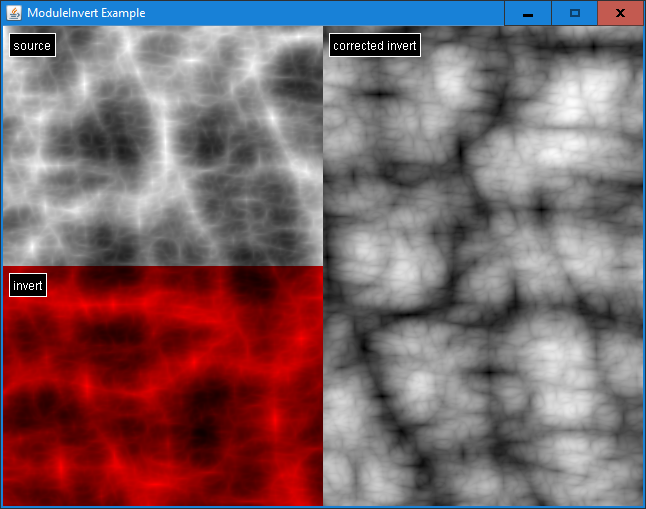This screenshot has width=646, height=509.
Task: Minimize the ModuleInvert Example window
Action: click(x=527, y=13)
